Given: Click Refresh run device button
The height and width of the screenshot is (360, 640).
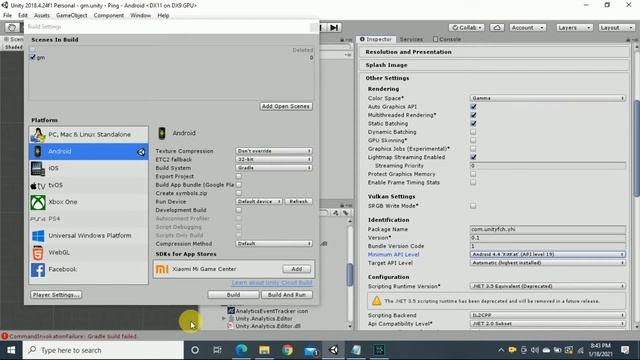Looking at the screenshot, I should 298,201.
